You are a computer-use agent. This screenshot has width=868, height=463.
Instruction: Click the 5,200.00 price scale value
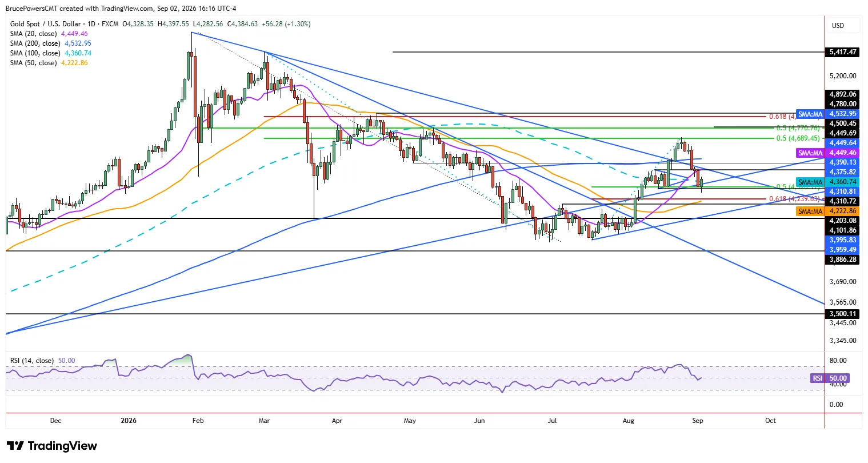(x=843, y=76)
